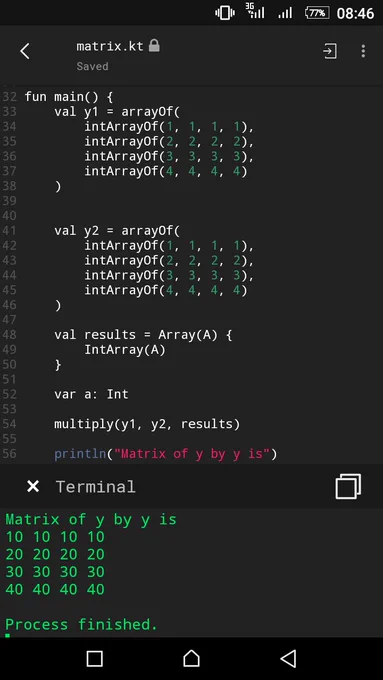
Task: Tap the terminal cursor prompt block
Action: point(7,635)
